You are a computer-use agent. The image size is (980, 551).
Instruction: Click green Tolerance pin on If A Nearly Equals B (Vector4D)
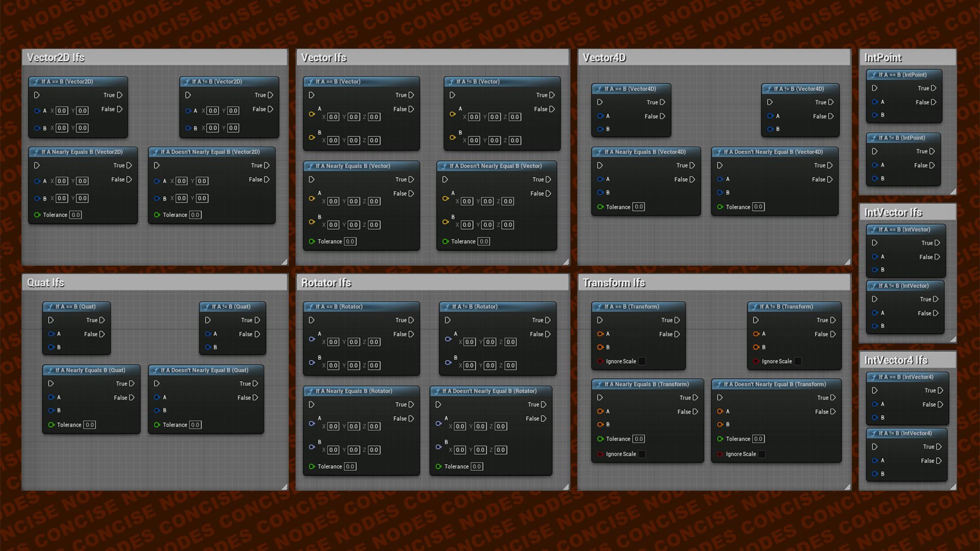point(601,207)
